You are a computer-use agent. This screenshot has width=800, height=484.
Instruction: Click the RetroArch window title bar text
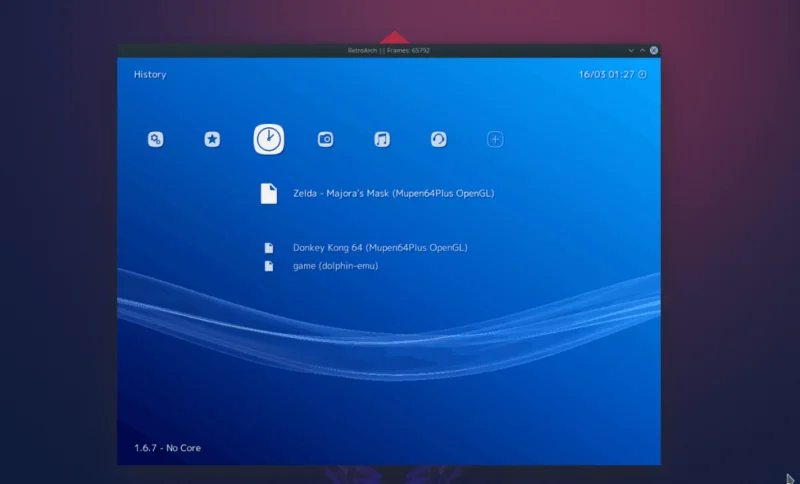[x=389, y=50]
